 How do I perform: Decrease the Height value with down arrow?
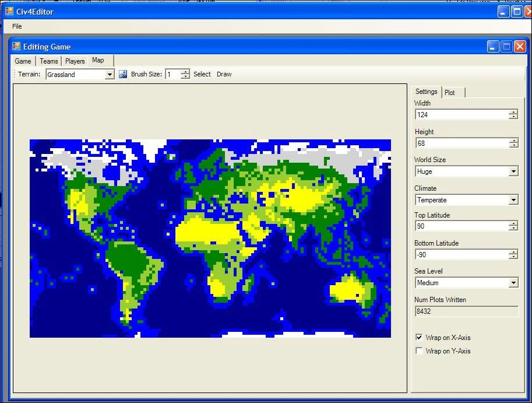click(513, 145)
